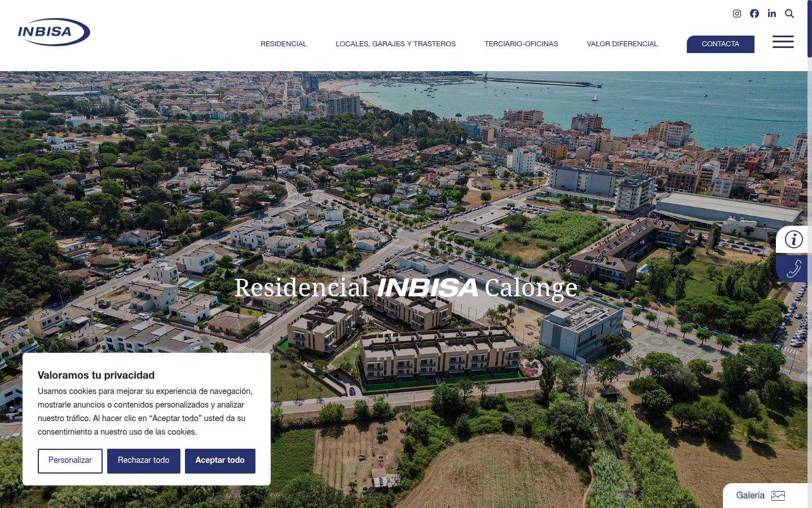Image resolution: width=812 pixels, height=508 pixels.
Task: Open INBISA LinkedIn page icon
Action: coord(772,14)
